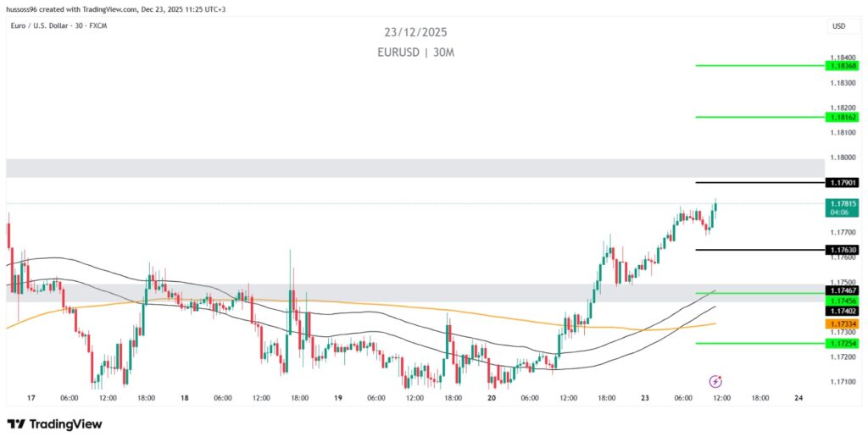Click the EURUSD | 30M chart heading

pos(415,52)
